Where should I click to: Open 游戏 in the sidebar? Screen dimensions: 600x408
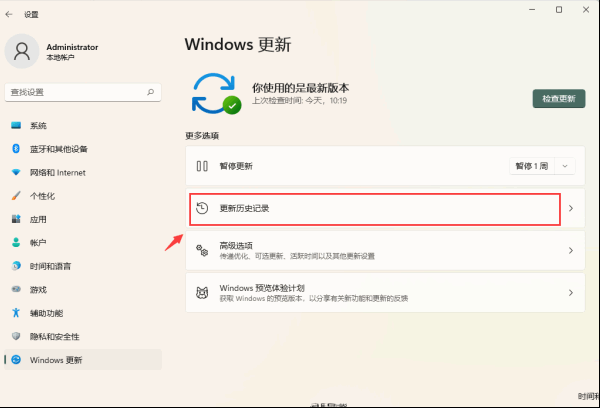coord(83,290)
